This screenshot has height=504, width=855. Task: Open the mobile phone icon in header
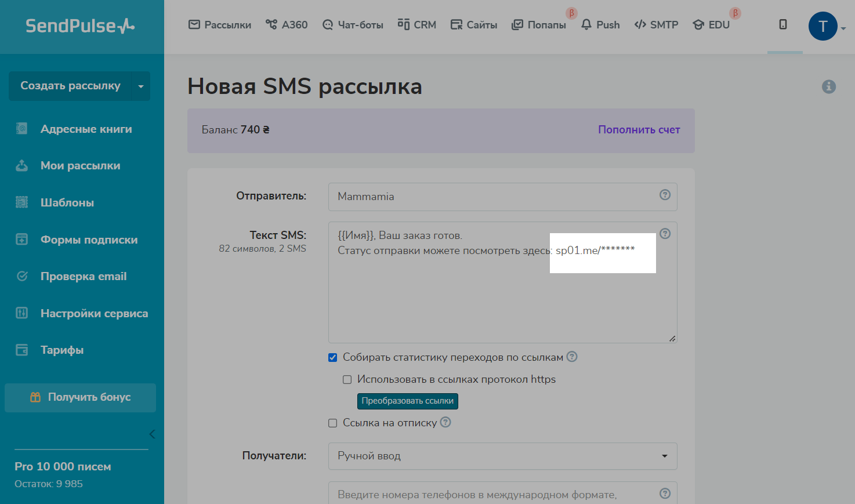coord(783,24)
